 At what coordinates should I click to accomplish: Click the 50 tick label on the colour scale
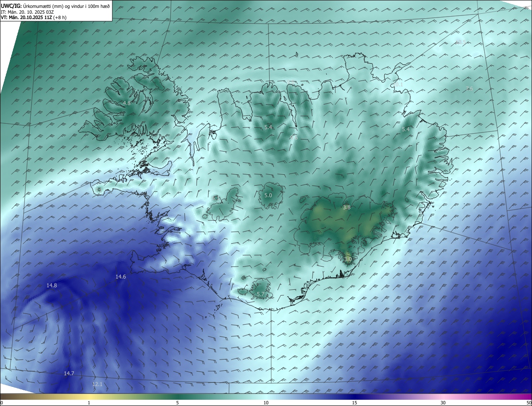coord(529,403)
